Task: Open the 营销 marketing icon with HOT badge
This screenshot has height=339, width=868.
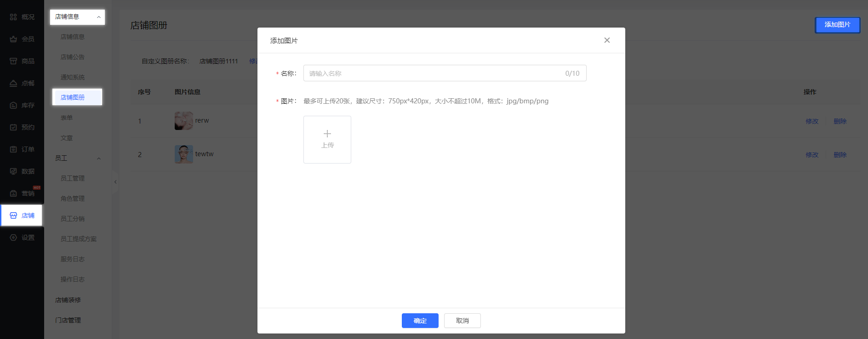Action: [x=13, y=193]
